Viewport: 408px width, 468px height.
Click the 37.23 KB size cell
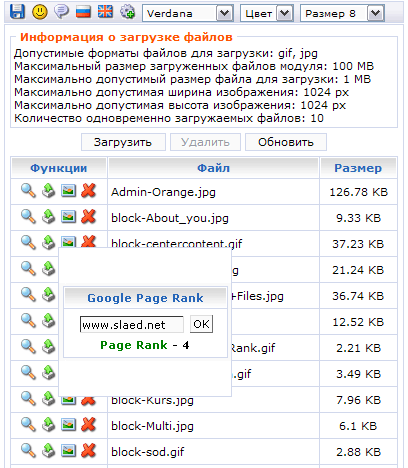359,244
